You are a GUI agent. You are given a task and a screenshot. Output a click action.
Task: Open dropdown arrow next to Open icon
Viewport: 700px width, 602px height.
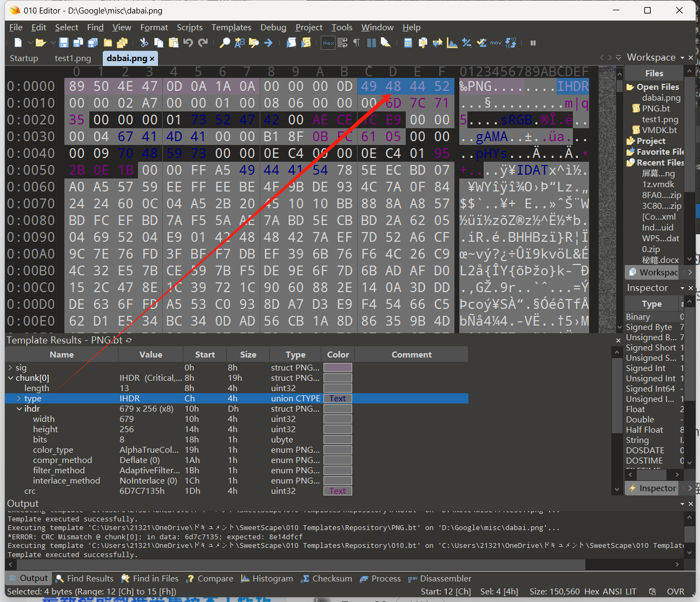point(53,43)
